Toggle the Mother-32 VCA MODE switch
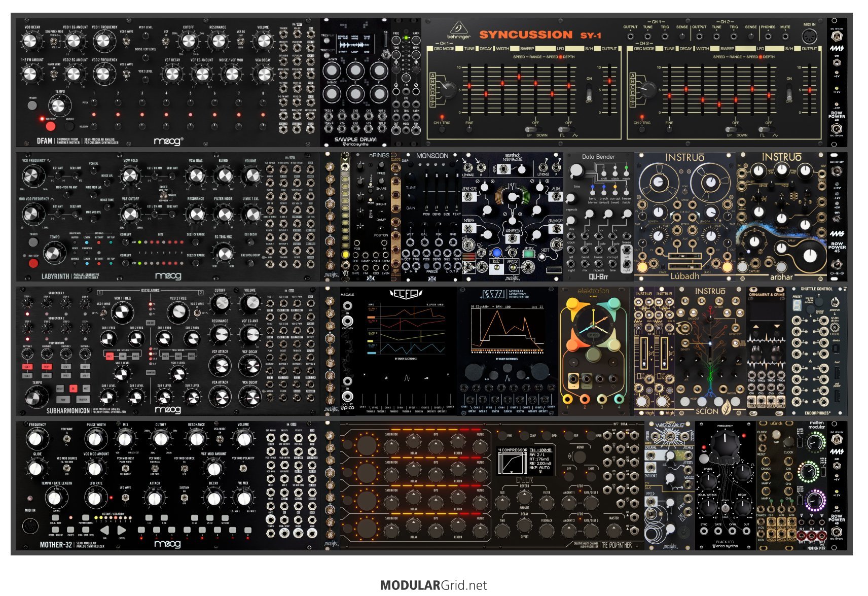 [x=220, y=439]
